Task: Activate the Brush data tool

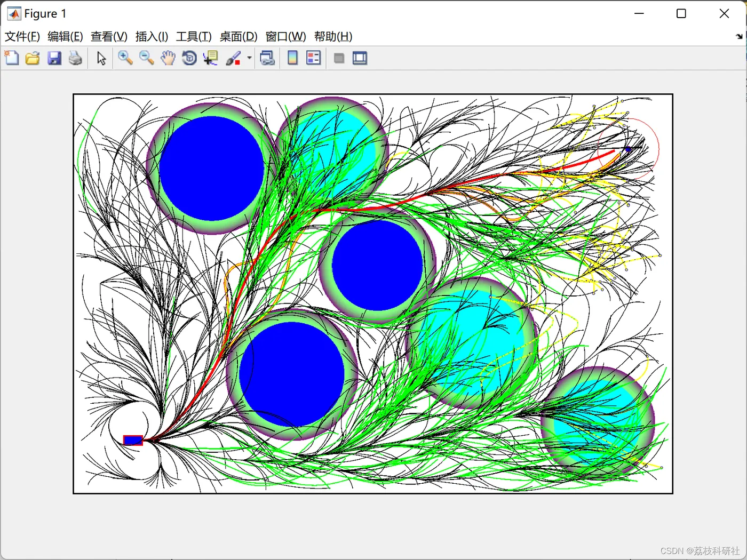Action: coord(233,58)
